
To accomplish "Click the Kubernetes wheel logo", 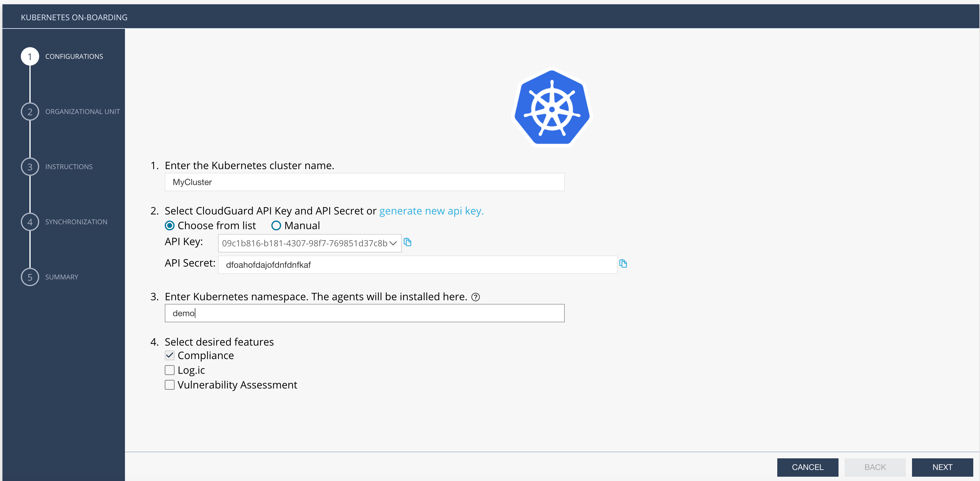I will click(x=552, y=108).
